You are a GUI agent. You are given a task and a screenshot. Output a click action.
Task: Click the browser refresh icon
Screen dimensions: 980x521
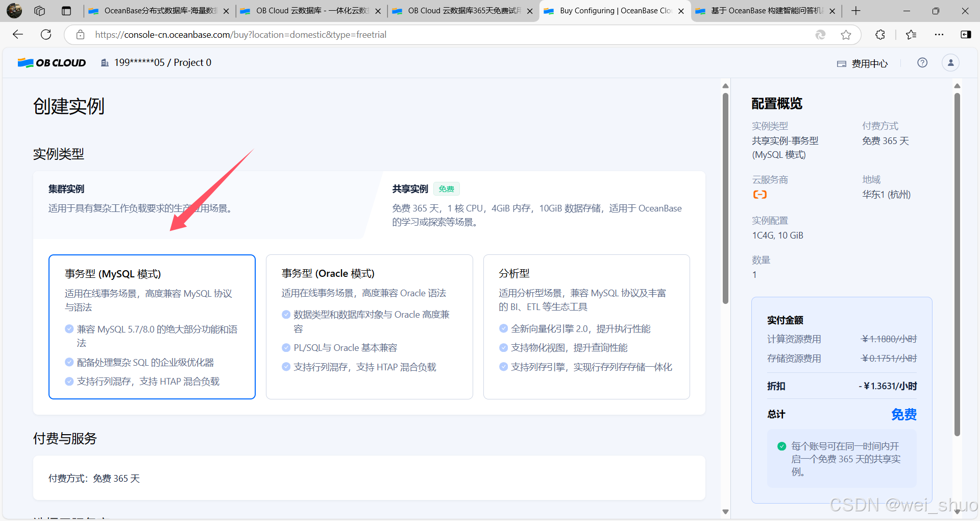(x=46, y=35)
